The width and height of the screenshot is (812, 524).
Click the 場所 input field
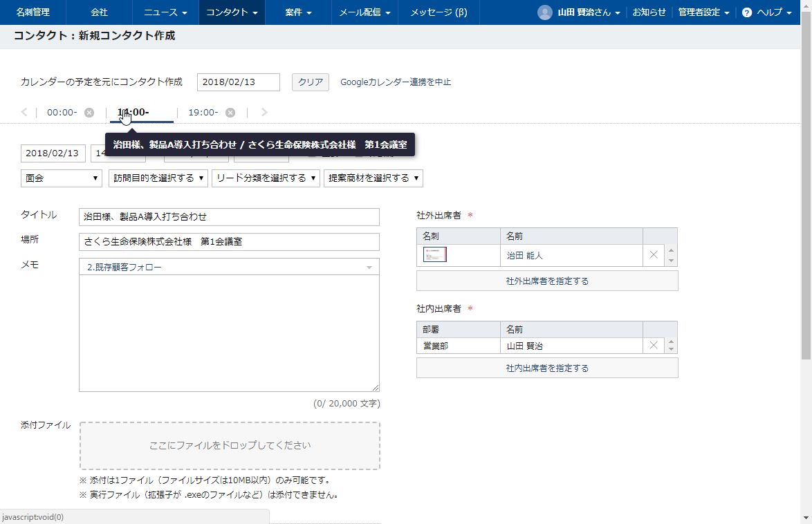(x=229, y=242)
